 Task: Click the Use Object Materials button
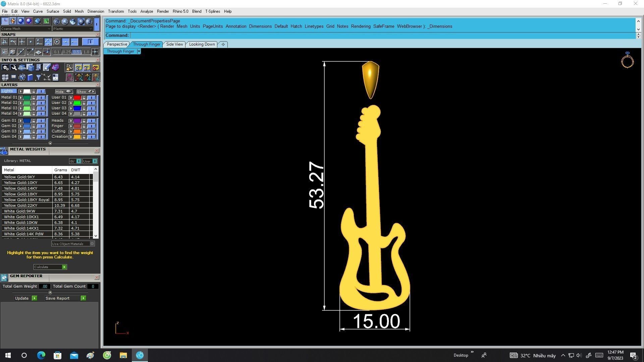click(73, 244)
